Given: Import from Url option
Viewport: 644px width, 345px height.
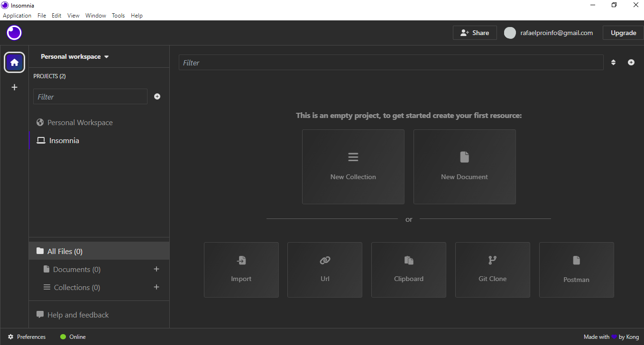Looking at the screenshot, I should [325, 270].
